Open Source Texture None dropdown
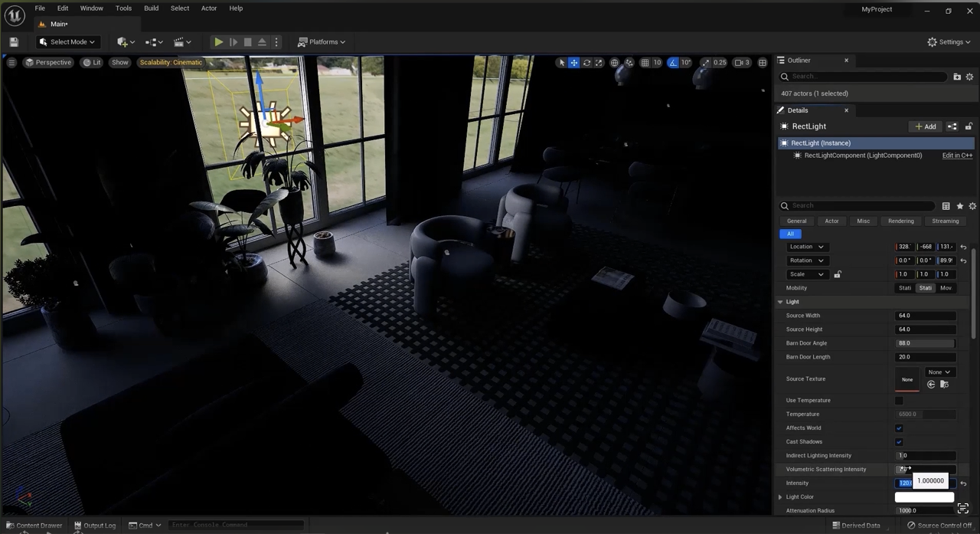 tap(939, 372)
